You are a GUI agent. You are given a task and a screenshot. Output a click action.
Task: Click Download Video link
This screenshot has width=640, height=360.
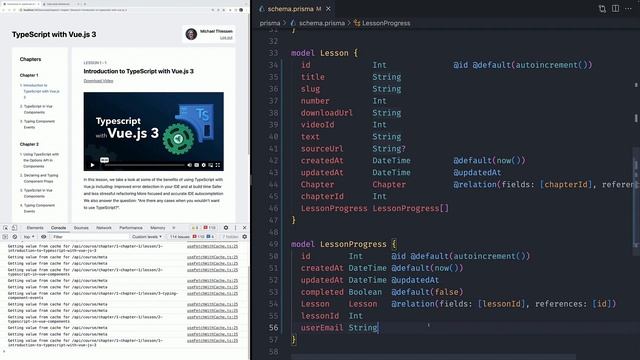tap(98, 81)
